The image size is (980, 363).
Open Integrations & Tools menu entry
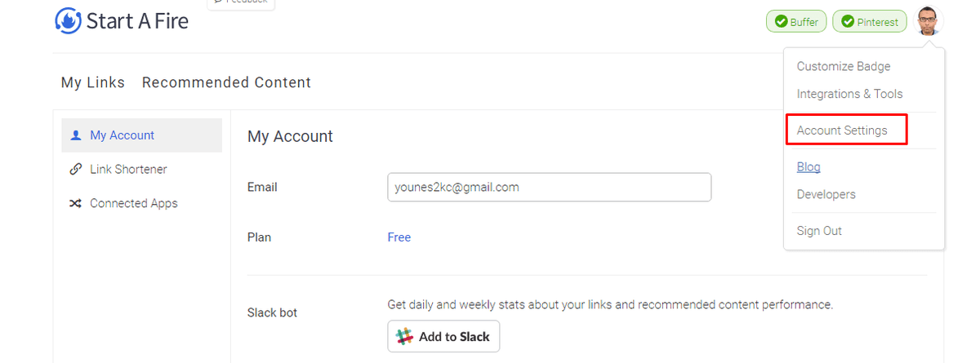[849, 94]
